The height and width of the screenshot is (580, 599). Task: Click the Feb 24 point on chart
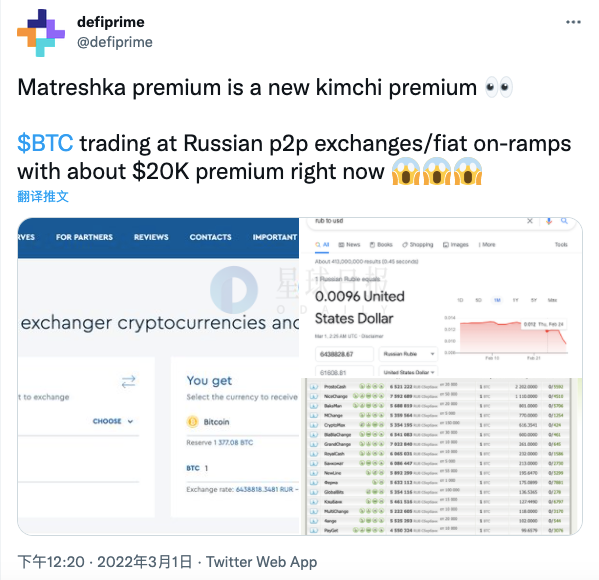point(547,331)
